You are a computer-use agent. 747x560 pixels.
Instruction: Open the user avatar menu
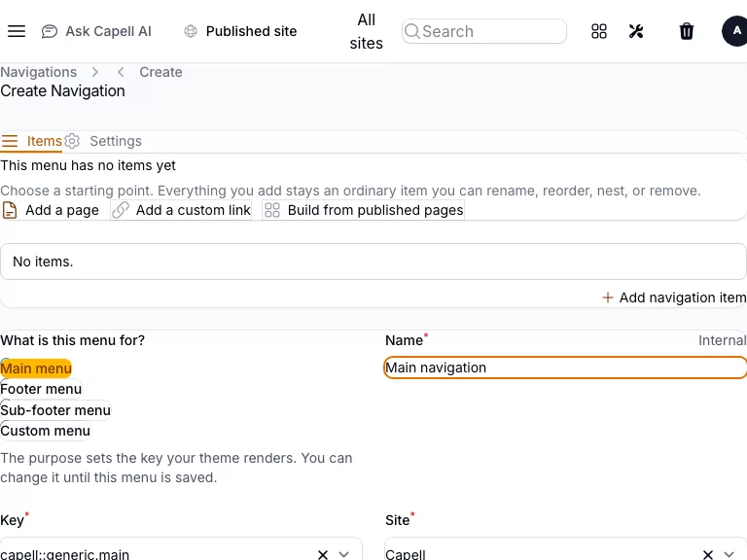[x=734, y=31]
